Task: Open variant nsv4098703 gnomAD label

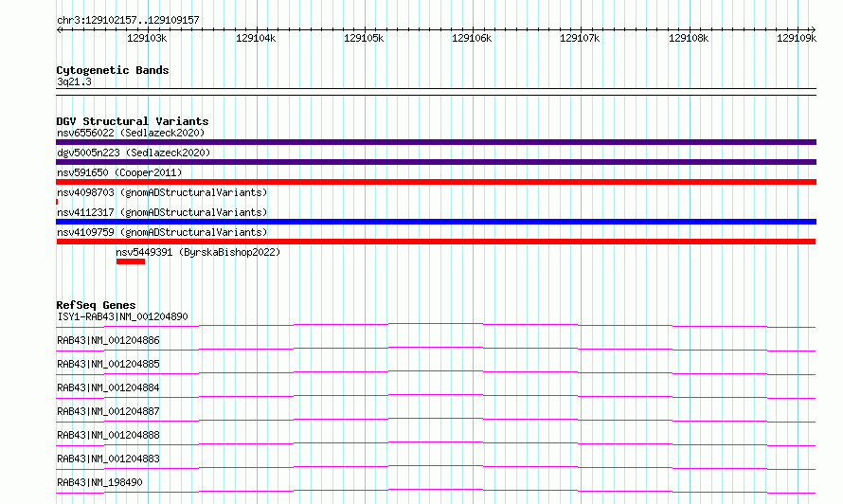Action: [162, 192]
